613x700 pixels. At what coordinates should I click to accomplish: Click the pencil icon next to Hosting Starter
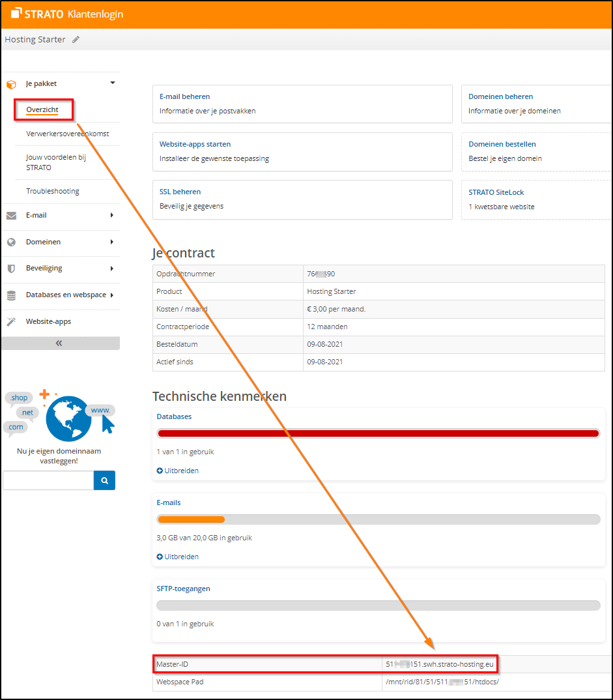point(76,40)
